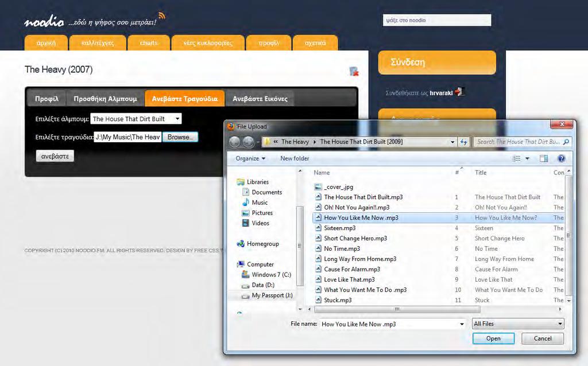Switch to the Ανεβάστε Εικόνες tab

tap(260, 99)
